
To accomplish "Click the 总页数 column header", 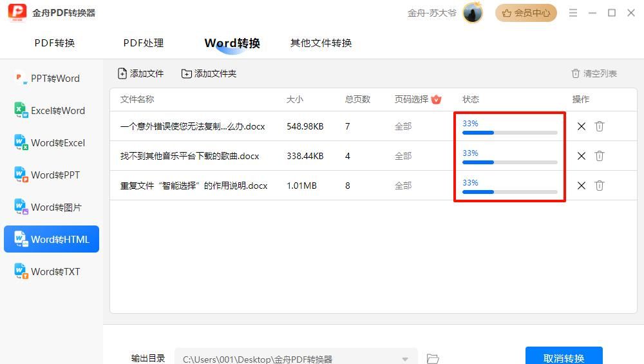I will [357, 99].
